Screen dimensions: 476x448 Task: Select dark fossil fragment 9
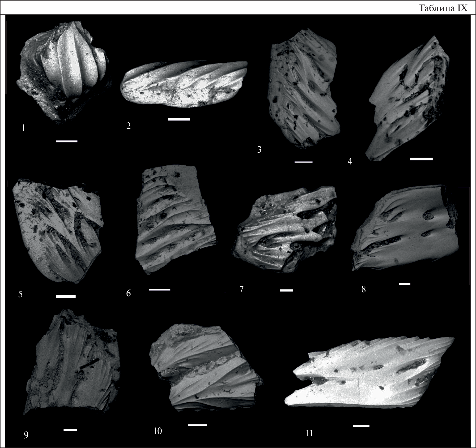pos(72,364)
